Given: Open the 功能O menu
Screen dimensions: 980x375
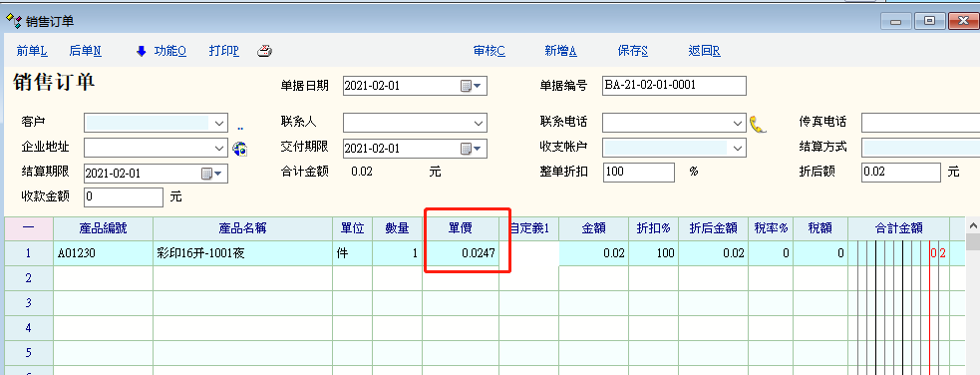Looking at the screenshot, I should pyautogui.click(x=170, y=51).
